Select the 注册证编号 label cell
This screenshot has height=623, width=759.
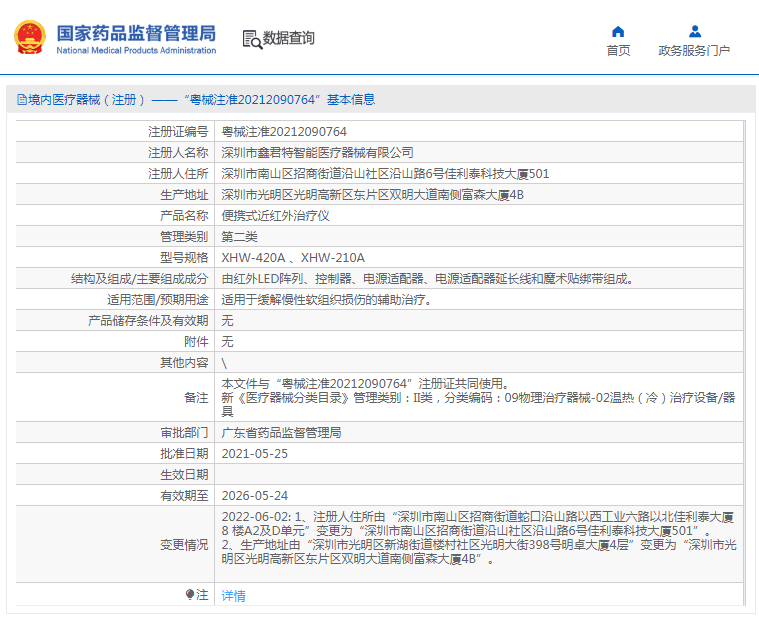point(178,132)
